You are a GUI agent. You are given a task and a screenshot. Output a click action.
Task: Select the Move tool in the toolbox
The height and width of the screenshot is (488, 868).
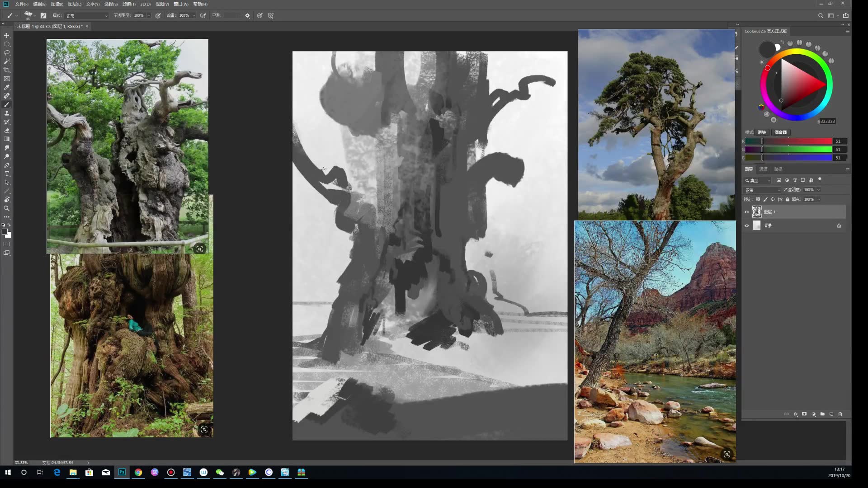7,35
